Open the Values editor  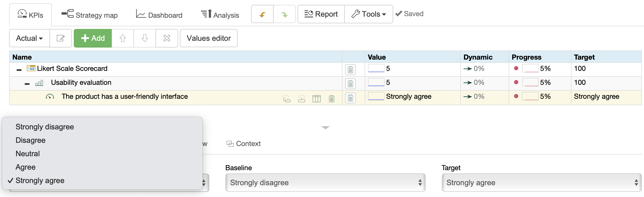pyautogui.click(x=209, y=38)
